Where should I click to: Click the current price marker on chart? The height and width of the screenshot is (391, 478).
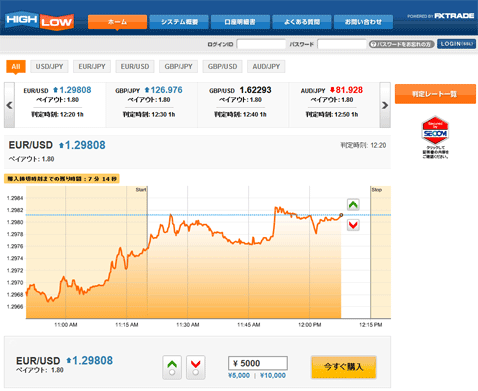click(341, 215)
